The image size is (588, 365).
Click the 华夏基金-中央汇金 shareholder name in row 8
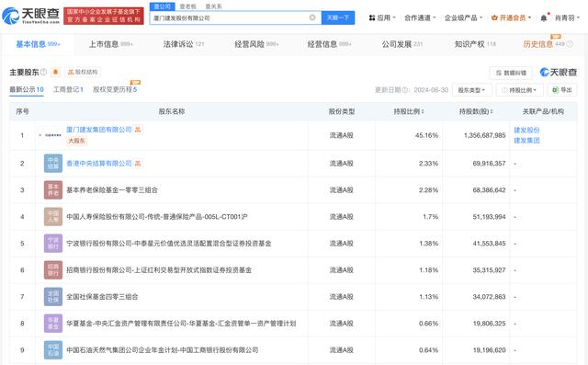coord(181,323)
